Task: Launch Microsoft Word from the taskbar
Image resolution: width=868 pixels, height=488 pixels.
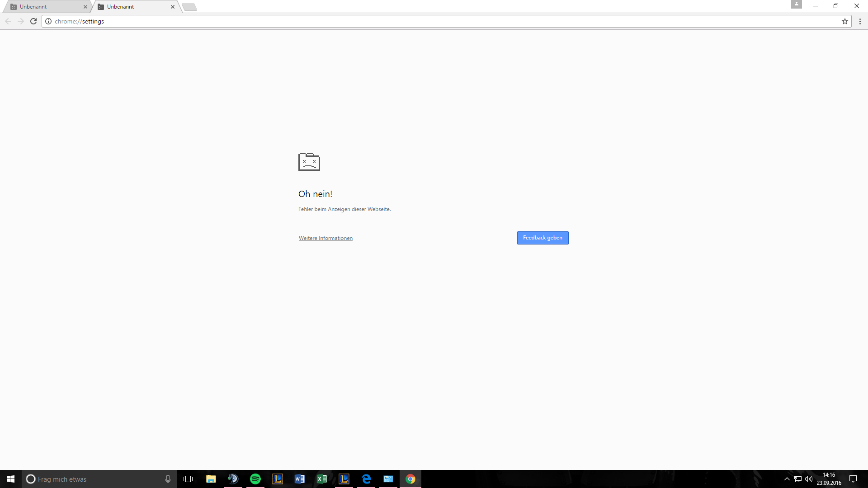Action: pyautogui.click(x=300, y=479)
